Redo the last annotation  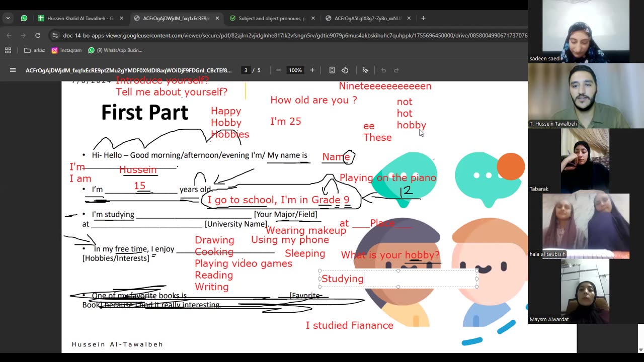[x=396, y=70]
